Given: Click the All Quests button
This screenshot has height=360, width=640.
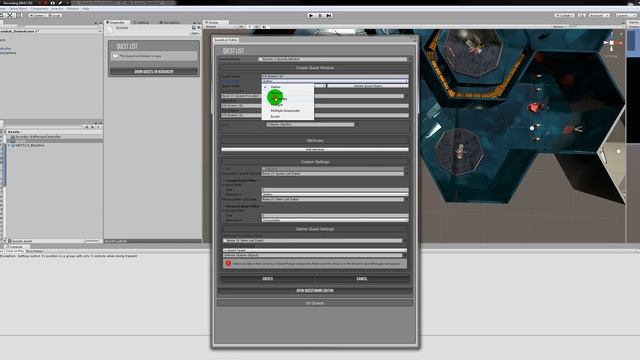Looking at the screenshot, I should (x=315, y=303).
